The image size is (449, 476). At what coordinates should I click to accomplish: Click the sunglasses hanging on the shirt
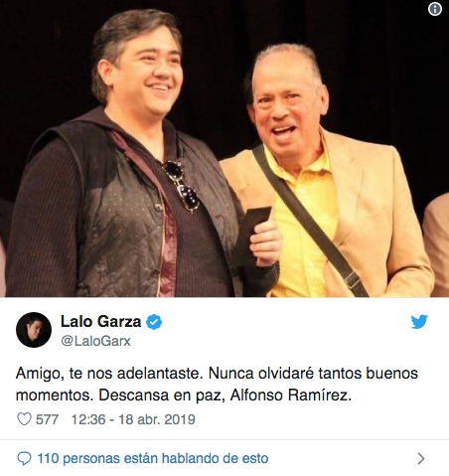click(x=182, y=186)
